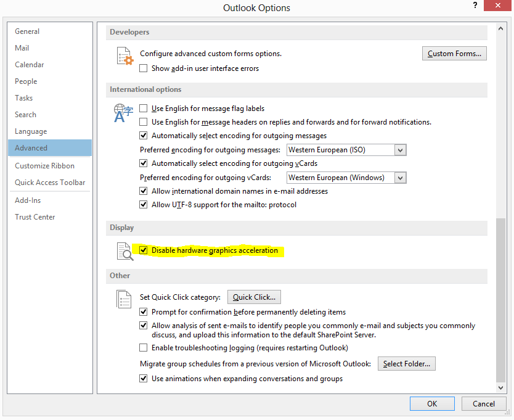Viewport: 514px width, 420px height.
Task: Click the scrollbar down arrow
Action: coord(500,387)
